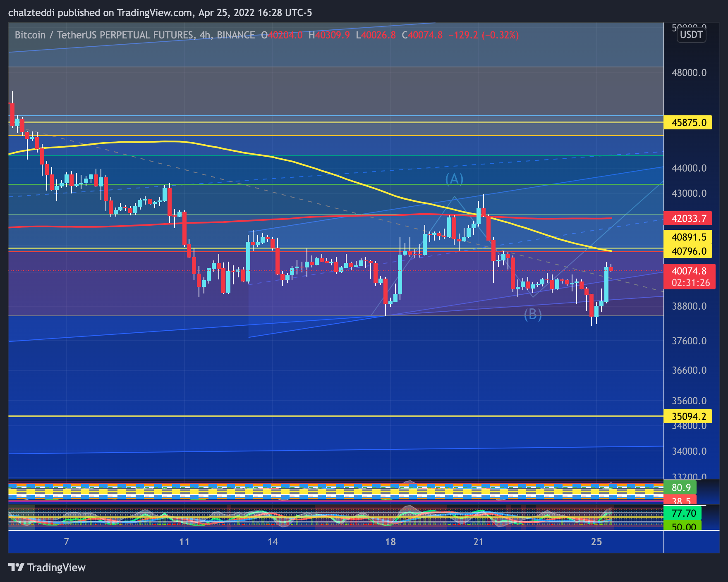
Task: Click the (B) wave label
Action: click(533, 315)
